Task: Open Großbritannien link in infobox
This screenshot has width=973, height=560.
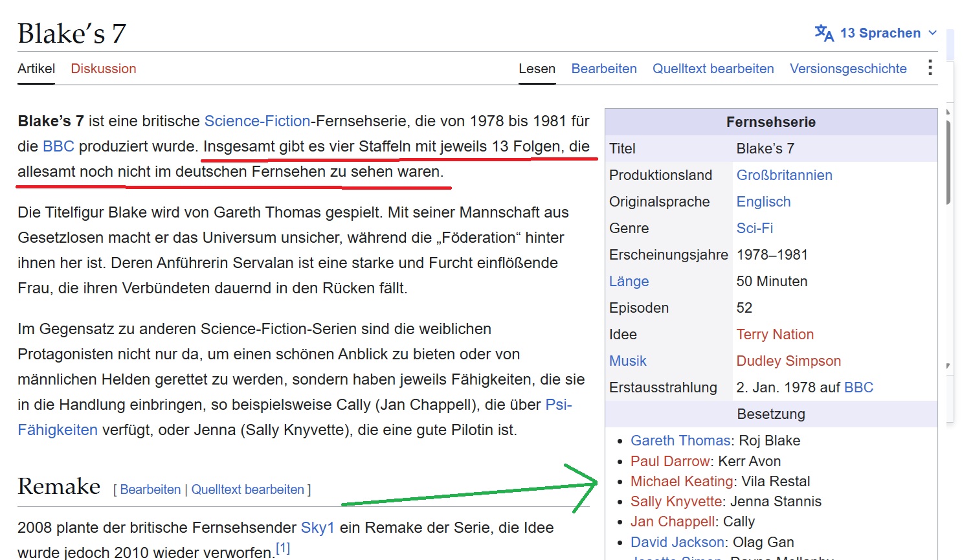Action: point(784,175)
